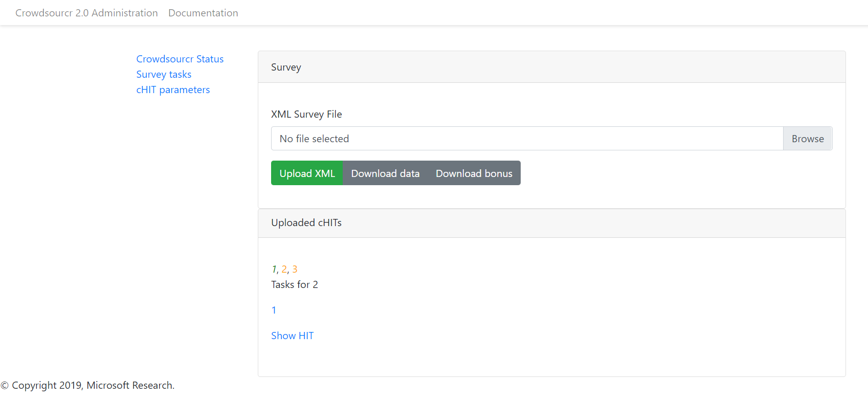Screen dimensions: 868x400
Task: Select cHIT number 1 in uploaded list
Action: pos(274,269)
